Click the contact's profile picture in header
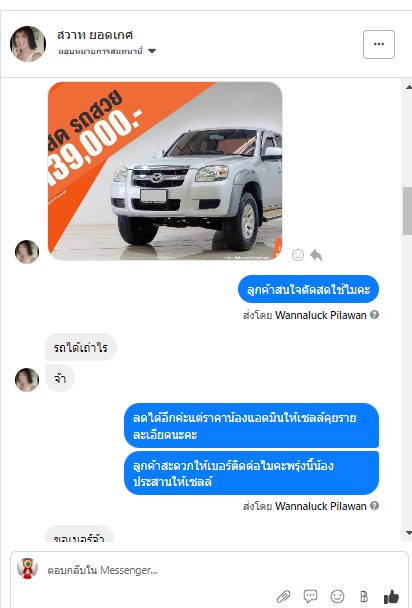The width and height of the screenshot is (412, 608). [28, 44]
